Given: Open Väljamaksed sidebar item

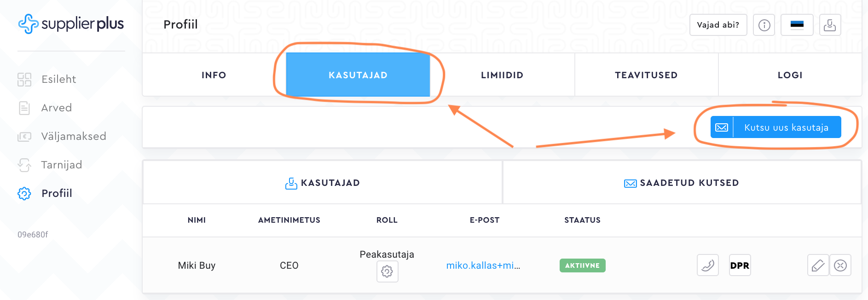Looking at the screenshot, I should (x=73, y=136).
